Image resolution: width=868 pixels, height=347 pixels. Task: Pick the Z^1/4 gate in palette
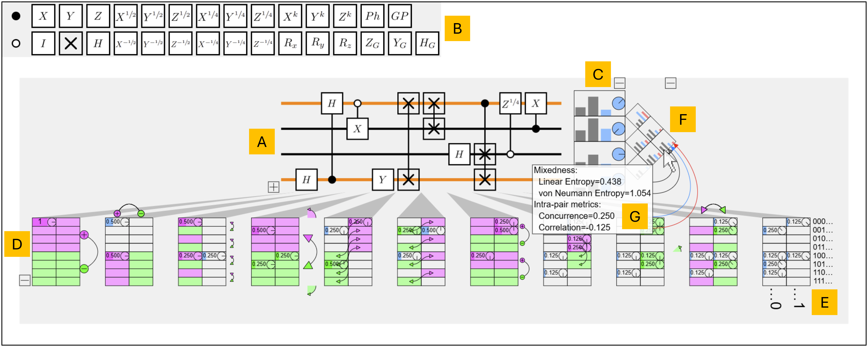tap(262, 16)
